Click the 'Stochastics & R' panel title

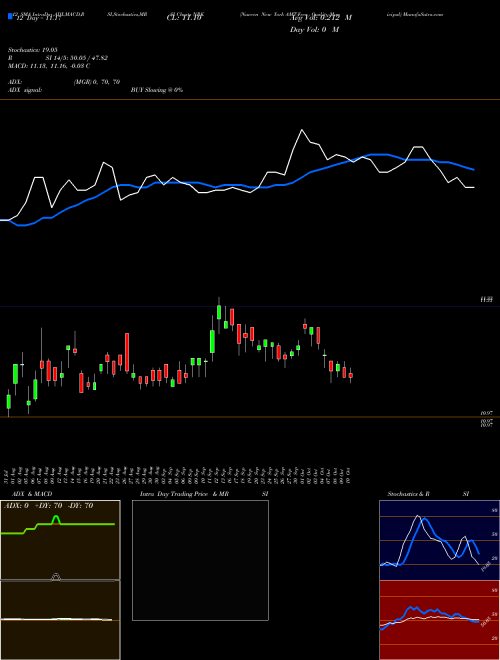coord(408,494)
